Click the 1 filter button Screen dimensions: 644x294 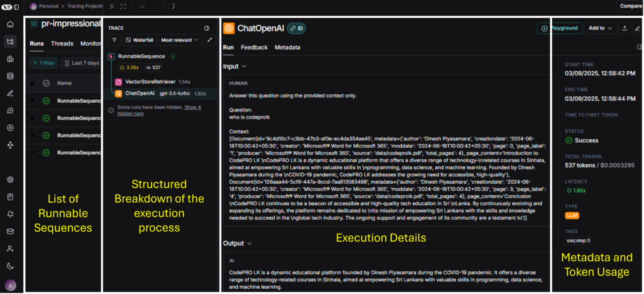coord(43,63)
